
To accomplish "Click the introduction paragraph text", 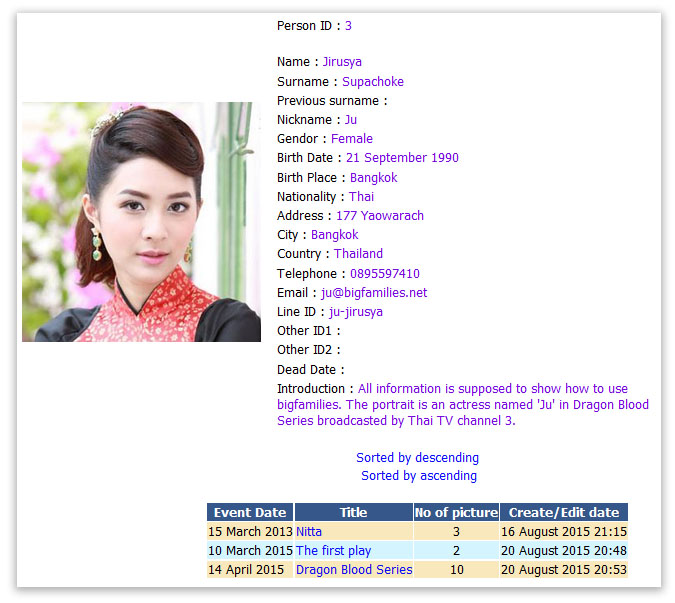I will 463,405.
